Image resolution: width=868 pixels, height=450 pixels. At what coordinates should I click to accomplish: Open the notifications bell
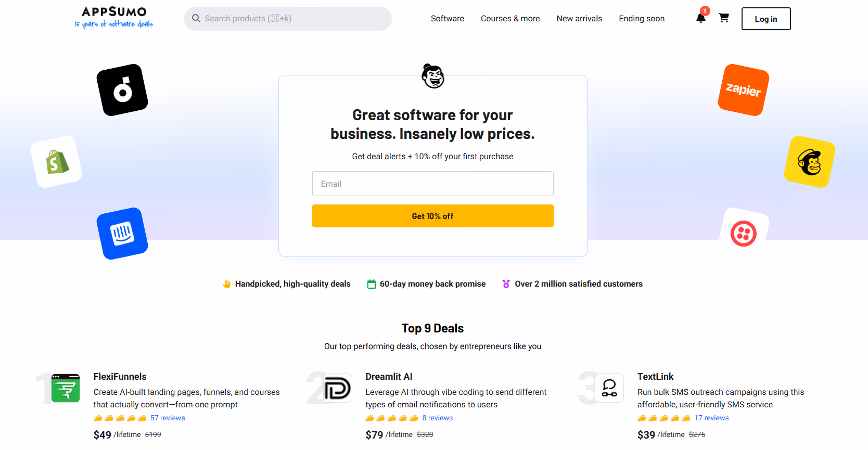pos(701,18)
